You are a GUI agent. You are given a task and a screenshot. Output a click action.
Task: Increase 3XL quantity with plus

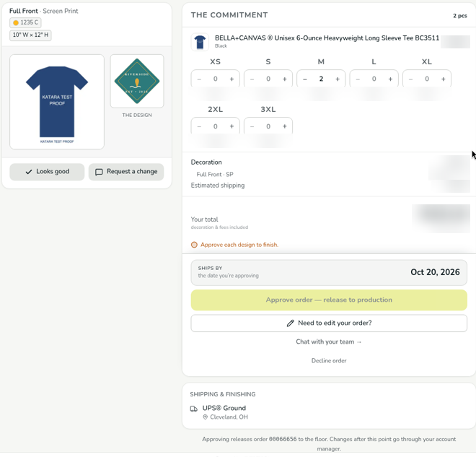(x=284, y=126)
